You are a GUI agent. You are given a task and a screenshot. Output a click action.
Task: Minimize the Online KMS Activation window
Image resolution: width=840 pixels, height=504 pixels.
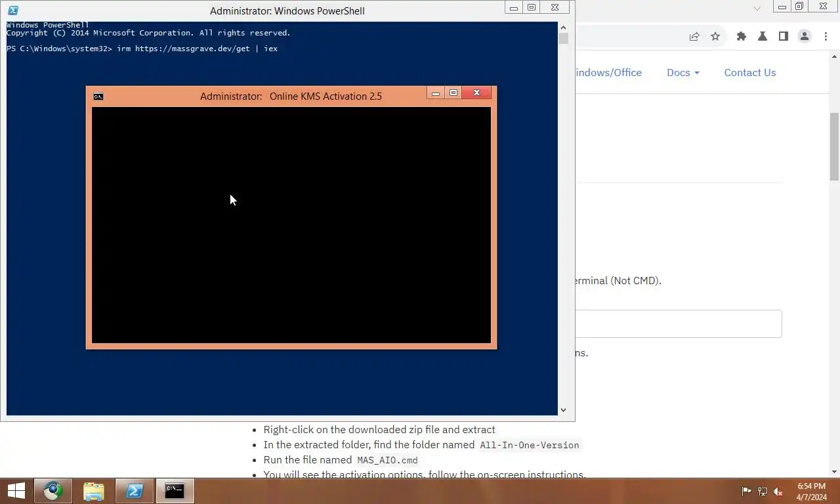[435, 93]
